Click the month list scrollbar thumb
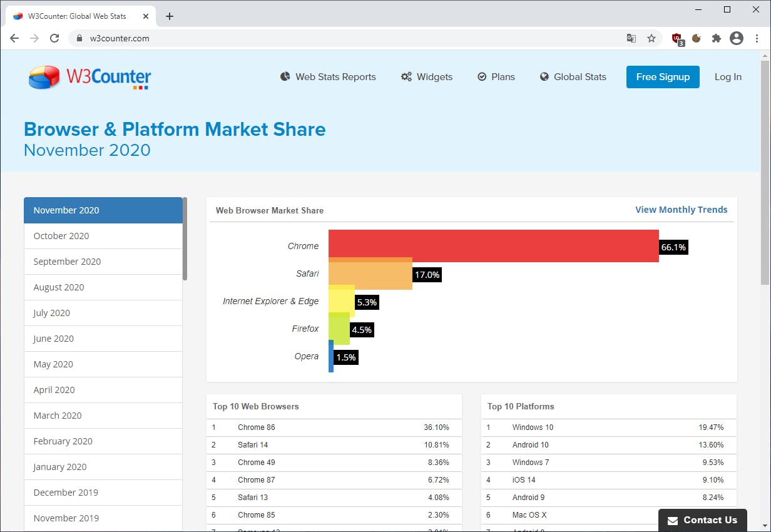Viewport: 771px width, 532px height. point(185,238)
